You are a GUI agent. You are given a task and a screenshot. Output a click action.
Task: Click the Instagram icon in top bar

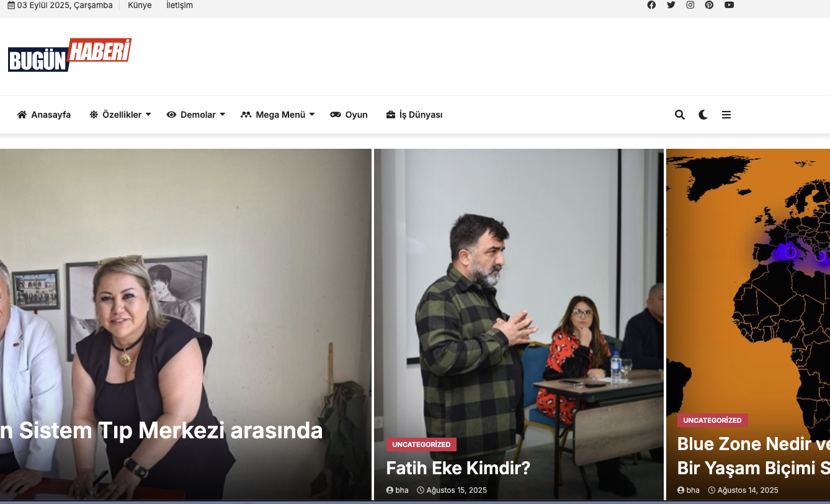point(690,5)
